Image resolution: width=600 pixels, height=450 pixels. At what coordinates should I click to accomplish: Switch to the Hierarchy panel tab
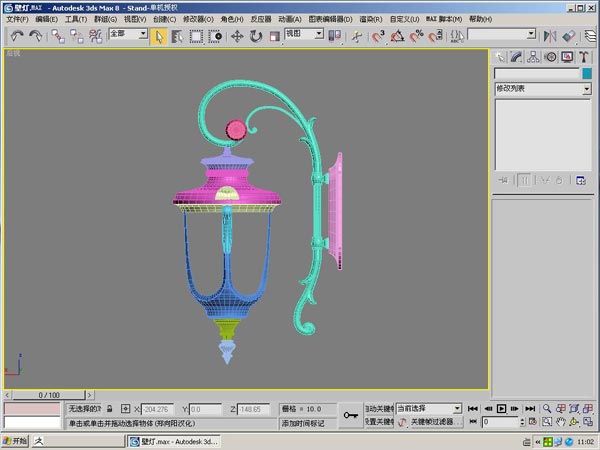(533, 57)
